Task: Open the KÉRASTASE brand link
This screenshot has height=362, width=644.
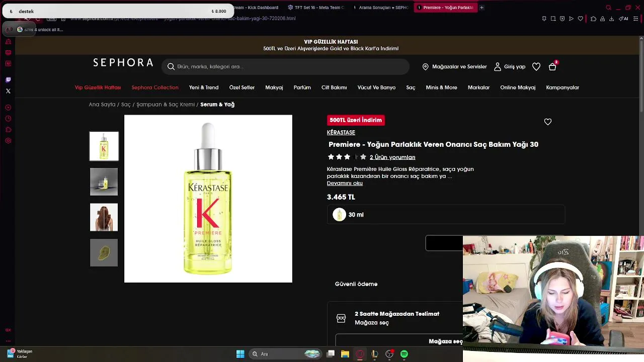Action: pyautogui.click(x=341, y=133)
